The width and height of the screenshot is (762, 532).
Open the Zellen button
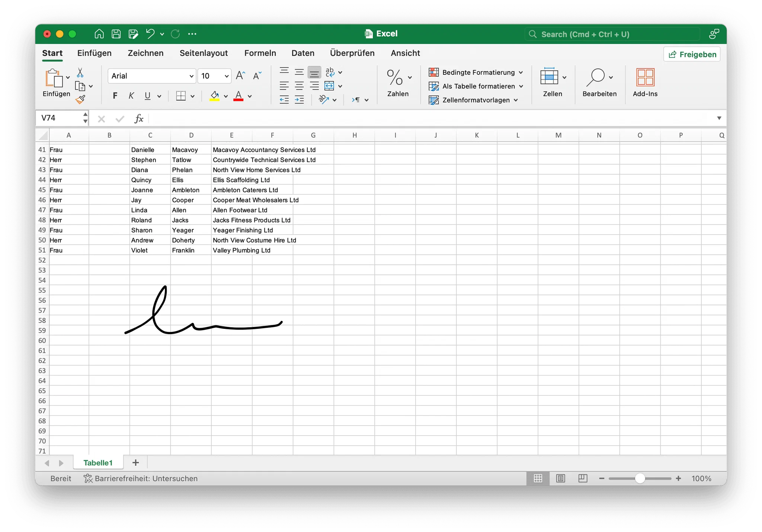[553, 83]
